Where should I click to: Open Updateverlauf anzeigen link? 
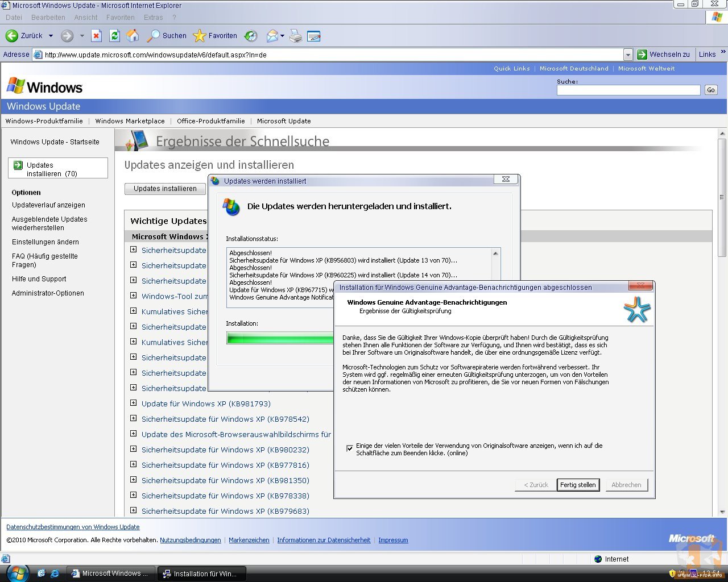point(48,205)
